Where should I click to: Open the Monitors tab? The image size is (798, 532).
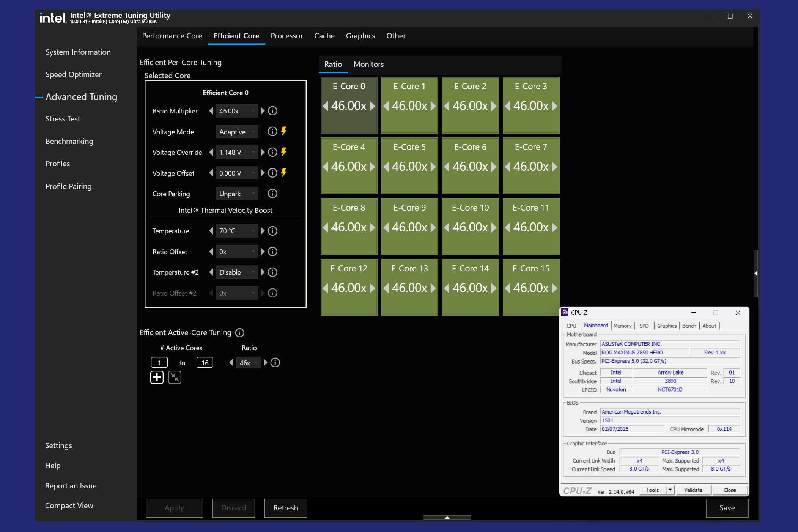pos(368,64)
